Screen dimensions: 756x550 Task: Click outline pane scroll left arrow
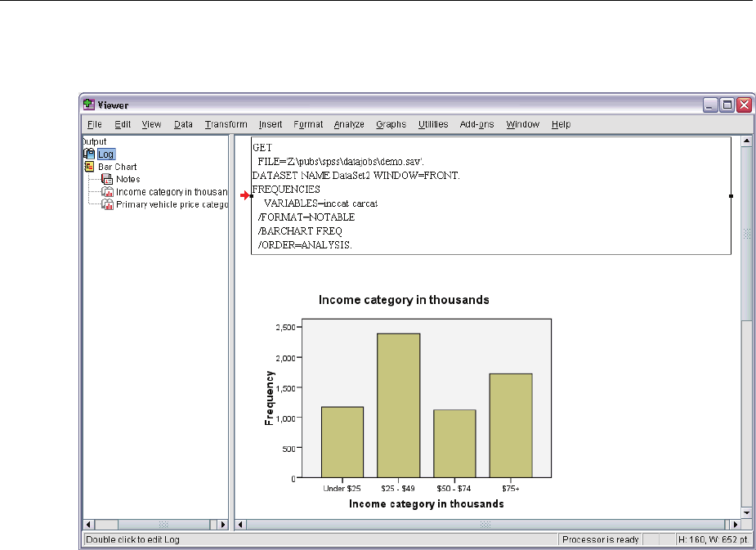tap(89, 525)
